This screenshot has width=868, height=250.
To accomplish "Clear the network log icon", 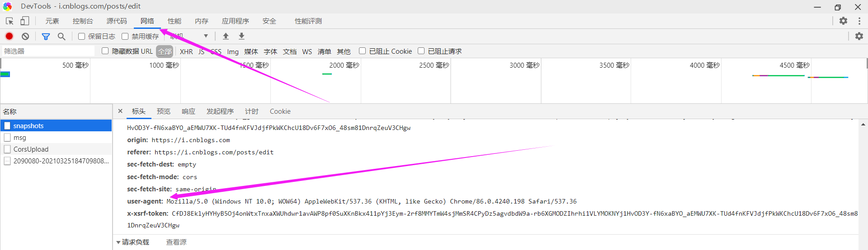I will [25, 36].
